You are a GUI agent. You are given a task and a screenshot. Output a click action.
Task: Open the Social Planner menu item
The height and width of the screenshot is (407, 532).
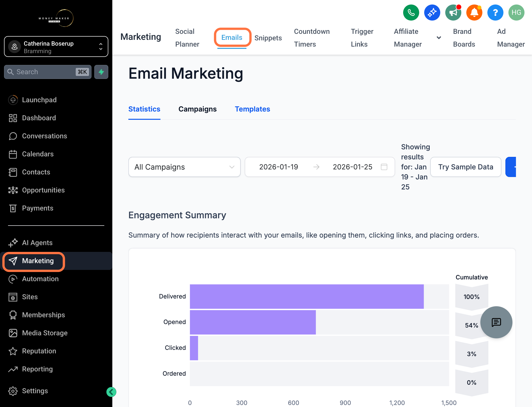[x=187, y=38]
